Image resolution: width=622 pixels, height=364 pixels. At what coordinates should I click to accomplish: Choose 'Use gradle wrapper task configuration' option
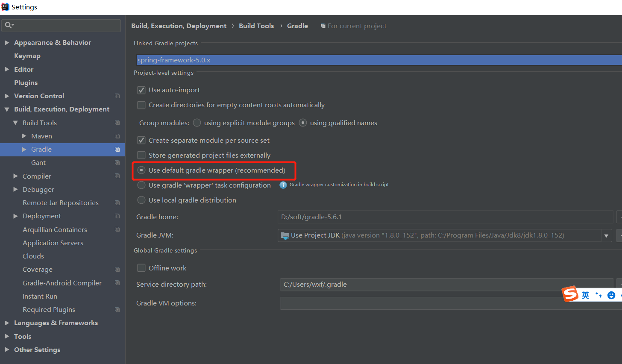click(141, 185)
